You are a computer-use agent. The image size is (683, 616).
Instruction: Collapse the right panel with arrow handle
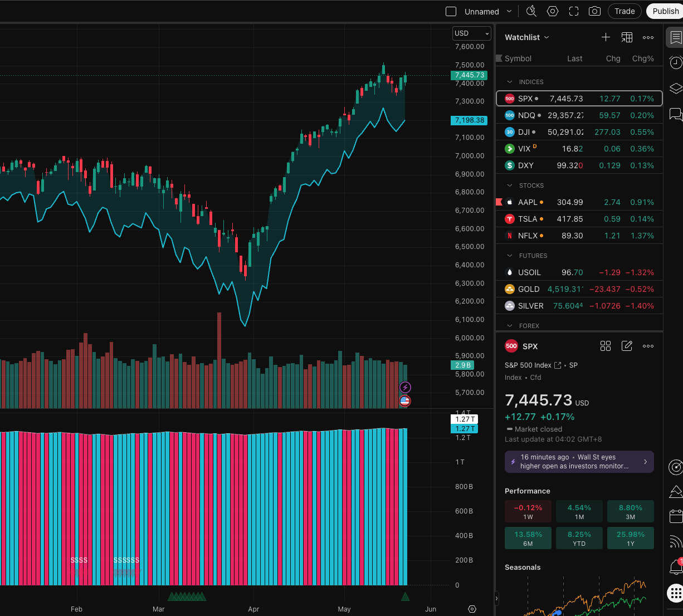tap(496, 599)
